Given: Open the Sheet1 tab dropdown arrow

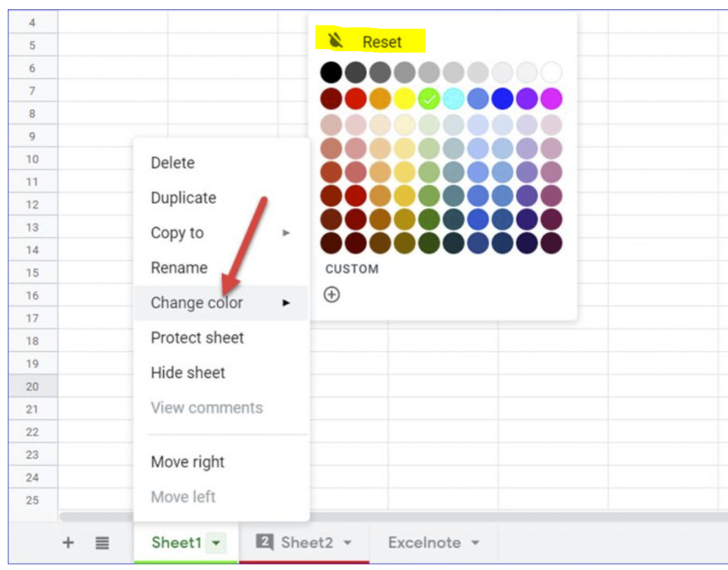Looking at the screenshot, I should (216, 542).
